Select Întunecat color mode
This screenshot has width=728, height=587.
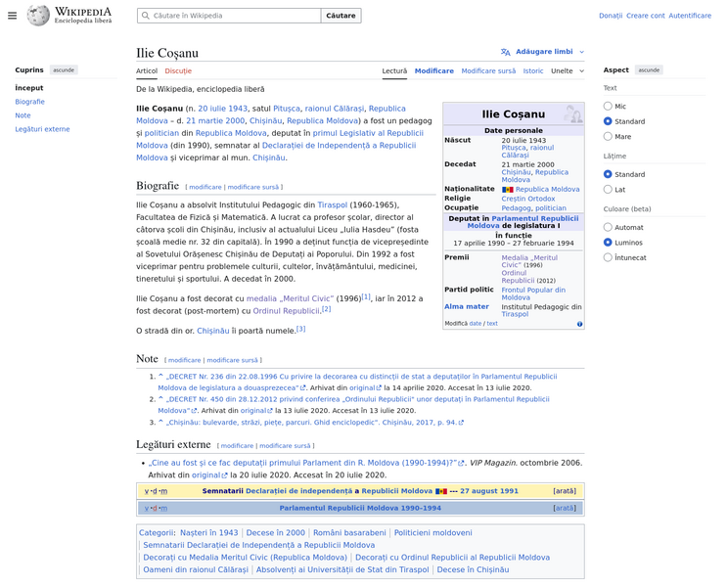coord(608,257)
